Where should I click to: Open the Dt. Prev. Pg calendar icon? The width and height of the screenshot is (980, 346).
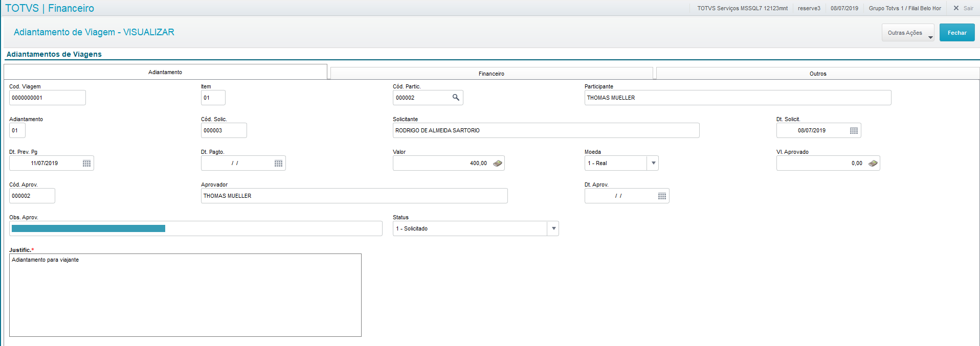(x=87, y=164)
